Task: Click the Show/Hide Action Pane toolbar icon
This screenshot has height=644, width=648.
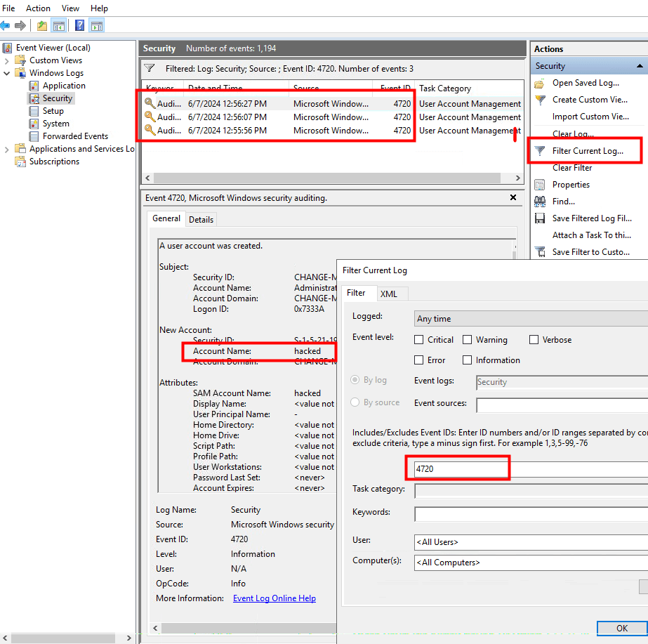Action: point(96,26)
